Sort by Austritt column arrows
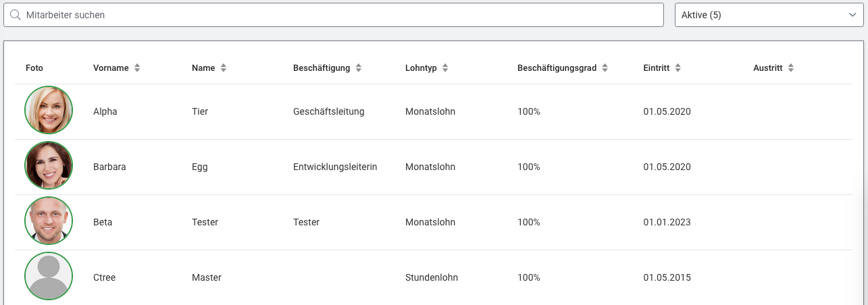The width and height of the screenshot is (868, 305). [x=791, y=68]
